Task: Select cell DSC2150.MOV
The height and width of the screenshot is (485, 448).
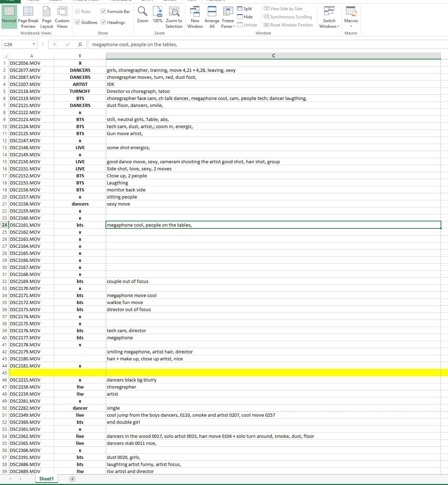Action: click(x=31, y=162)
